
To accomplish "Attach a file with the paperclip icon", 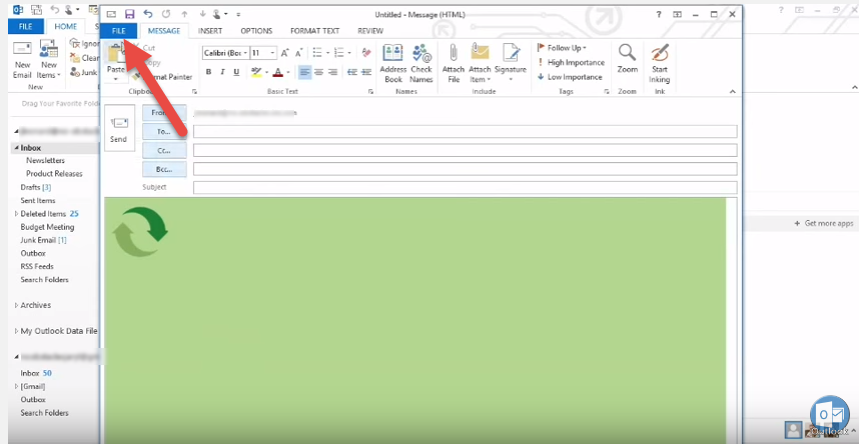I will 453,64.
